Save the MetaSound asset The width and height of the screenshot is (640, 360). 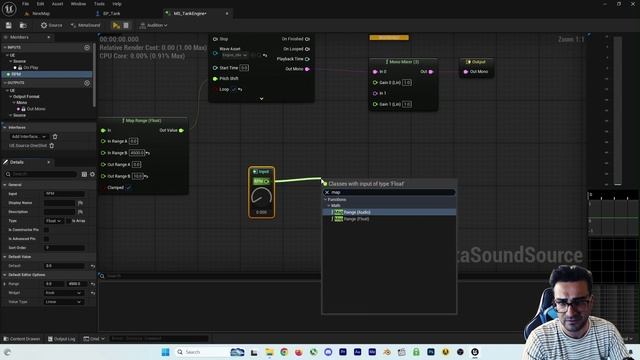click(9, 25)
